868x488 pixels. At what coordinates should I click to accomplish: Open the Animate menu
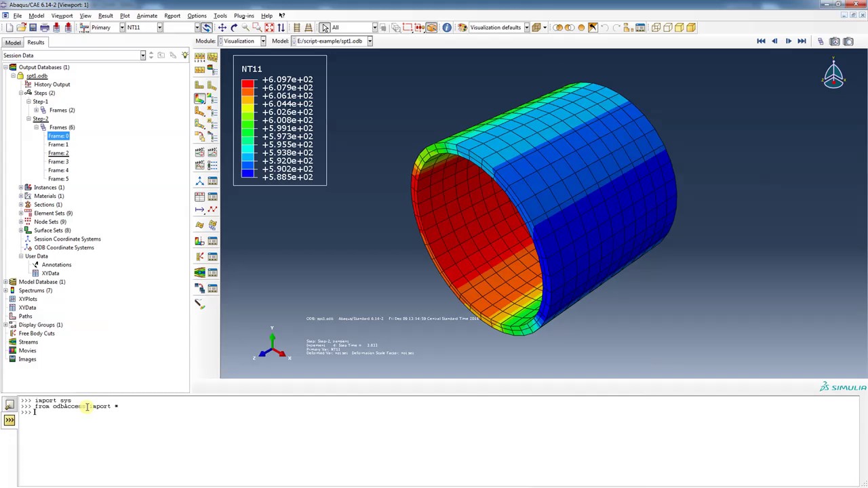tap(146, 16)
